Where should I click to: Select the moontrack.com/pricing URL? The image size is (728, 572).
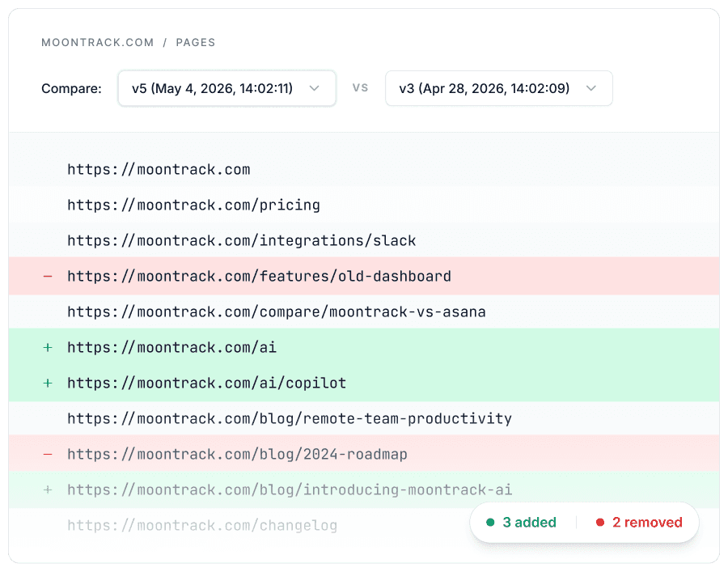(x=193, y=205)
